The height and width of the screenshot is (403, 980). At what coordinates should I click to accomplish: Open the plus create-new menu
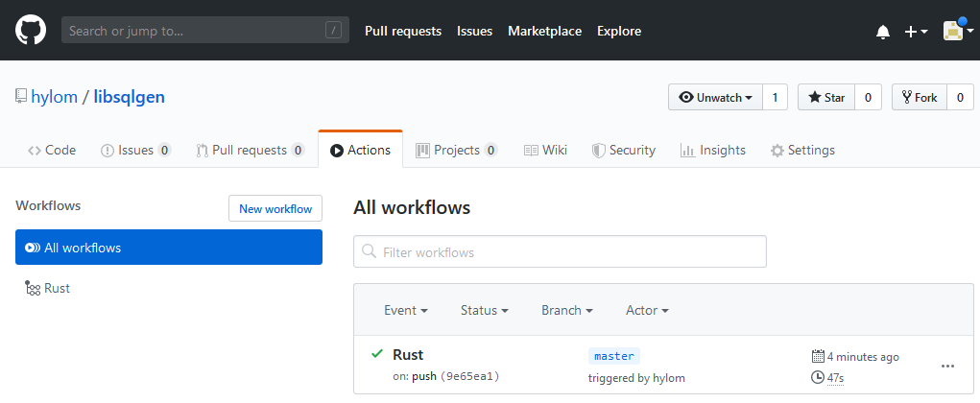coord(917,32)
